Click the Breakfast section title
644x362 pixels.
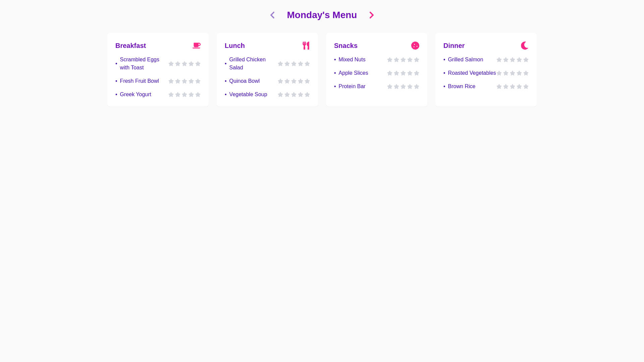pos(130,46)
